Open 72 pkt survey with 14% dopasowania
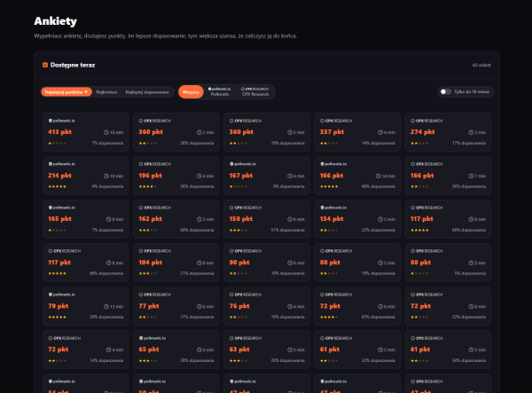 [85, 350]
